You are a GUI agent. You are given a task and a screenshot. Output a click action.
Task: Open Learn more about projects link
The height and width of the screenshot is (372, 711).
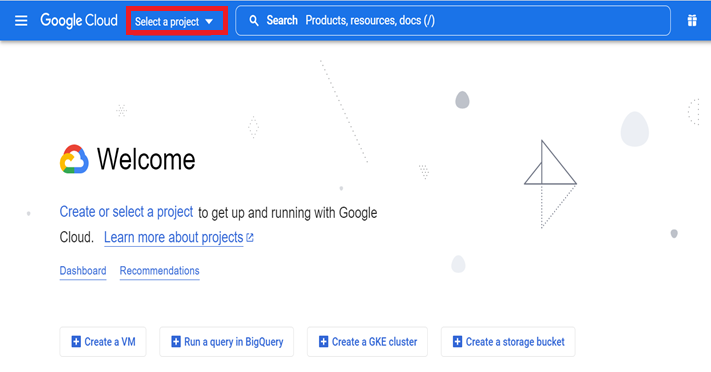point(174,238)
